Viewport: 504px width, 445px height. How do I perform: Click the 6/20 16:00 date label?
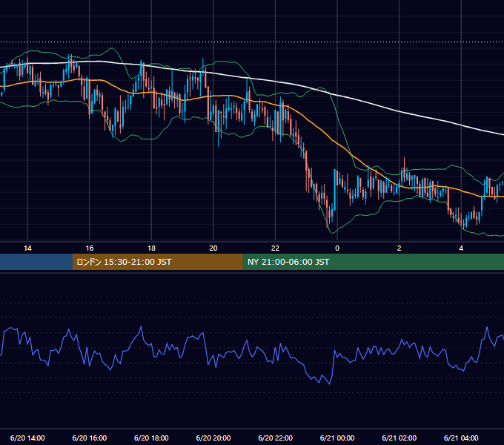point(90,438)
